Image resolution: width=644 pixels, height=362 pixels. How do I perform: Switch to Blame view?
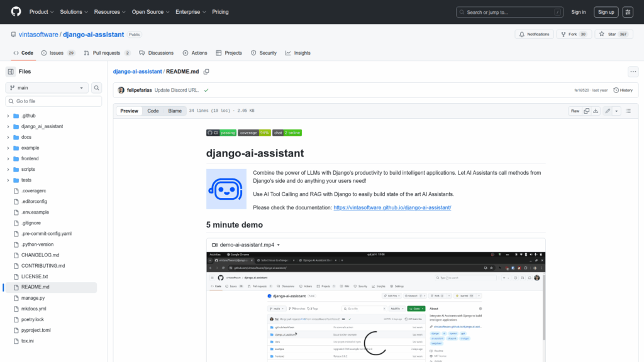coord(174,111)
